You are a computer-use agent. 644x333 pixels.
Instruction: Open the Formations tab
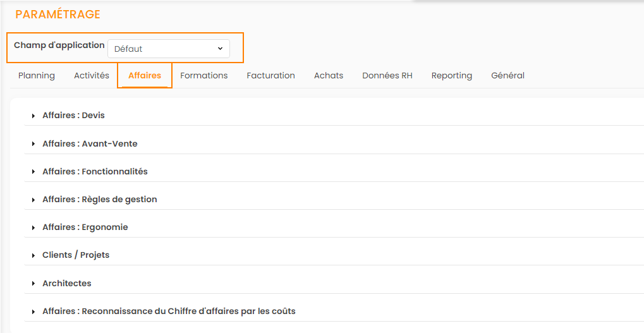coord(204,75)
